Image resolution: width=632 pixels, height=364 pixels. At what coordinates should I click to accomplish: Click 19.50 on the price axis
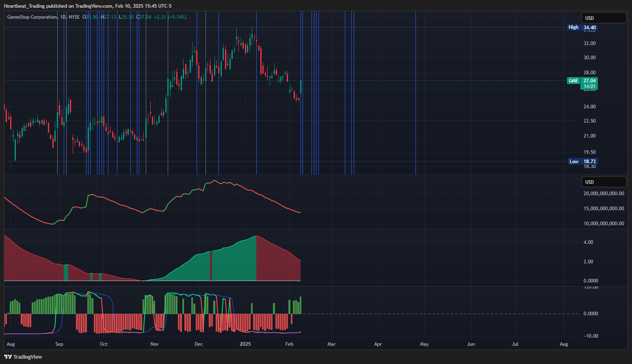(590, 152)
